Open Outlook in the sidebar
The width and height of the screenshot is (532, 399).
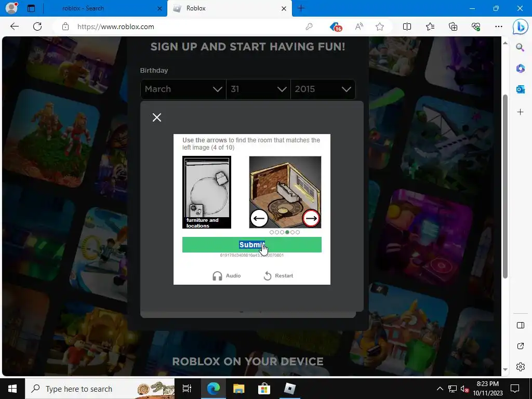click(520, 89)
